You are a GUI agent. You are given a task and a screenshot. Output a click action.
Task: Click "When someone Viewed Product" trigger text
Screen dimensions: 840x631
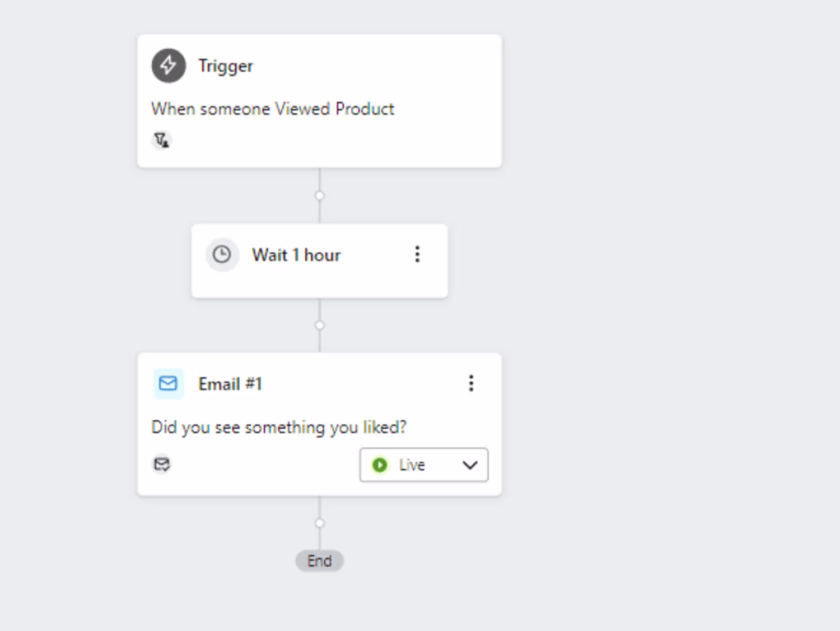tap(273, 109)
